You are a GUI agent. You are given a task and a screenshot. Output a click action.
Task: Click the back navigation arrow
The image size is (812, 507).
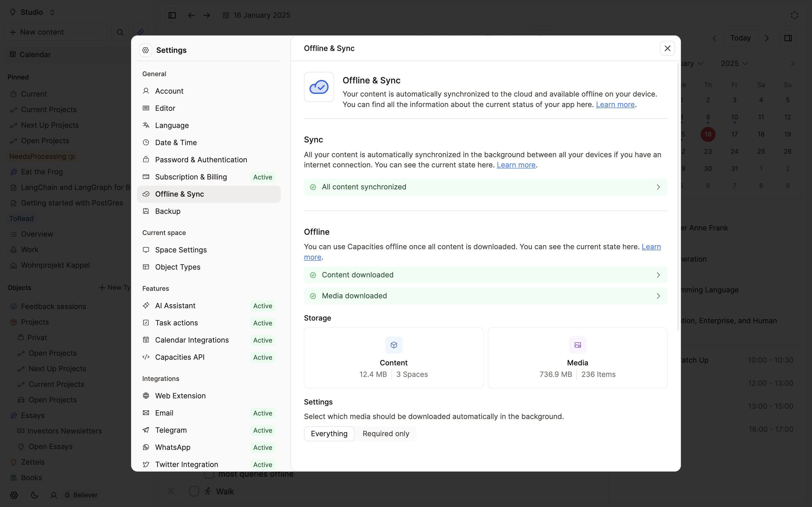point(191,15)
